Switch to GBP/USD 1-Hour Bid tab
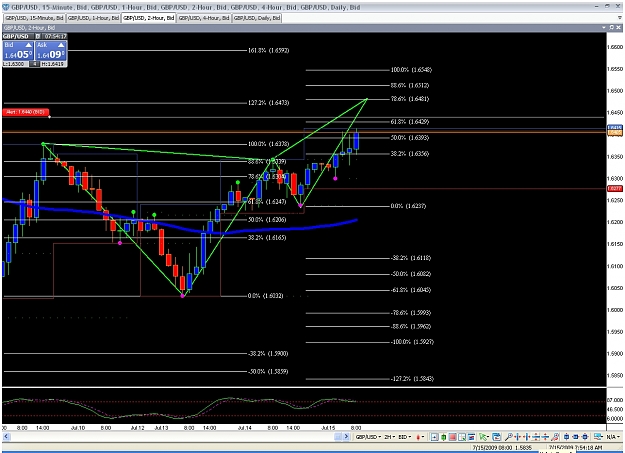 93,18
